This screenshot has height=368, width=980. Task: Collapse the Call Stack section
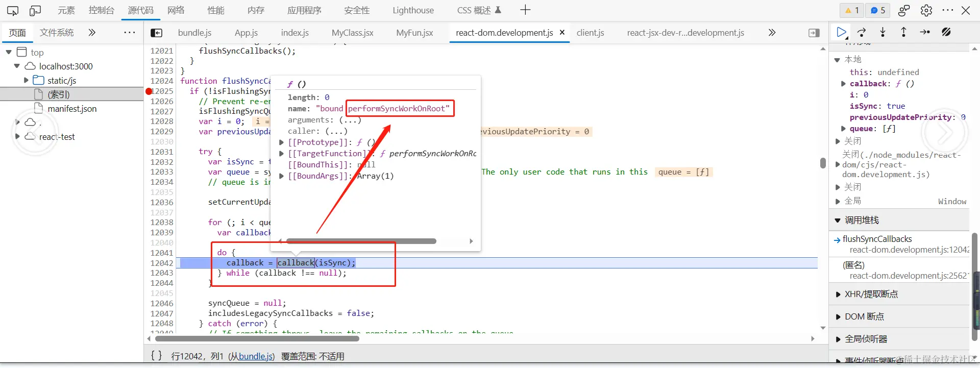(837, 220)
